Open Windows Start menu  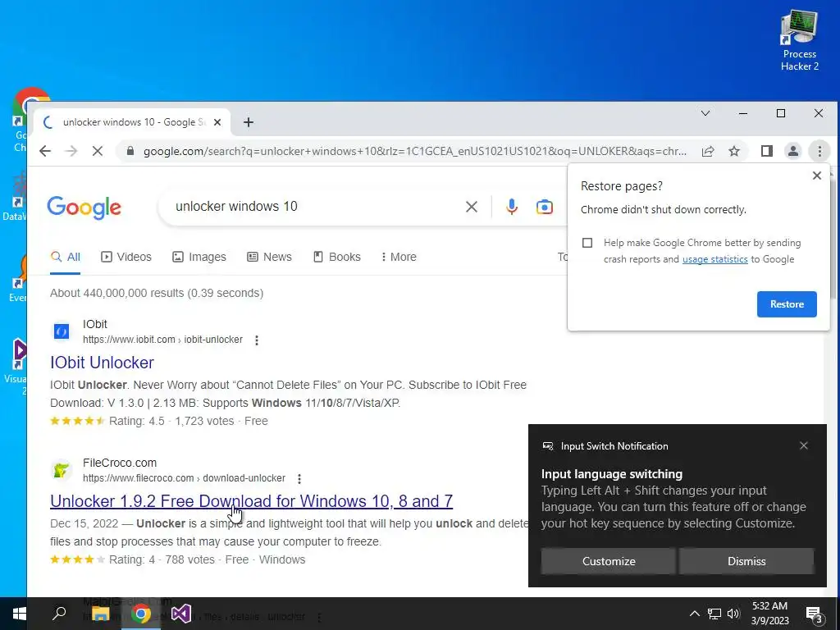[x=20, y=614]
